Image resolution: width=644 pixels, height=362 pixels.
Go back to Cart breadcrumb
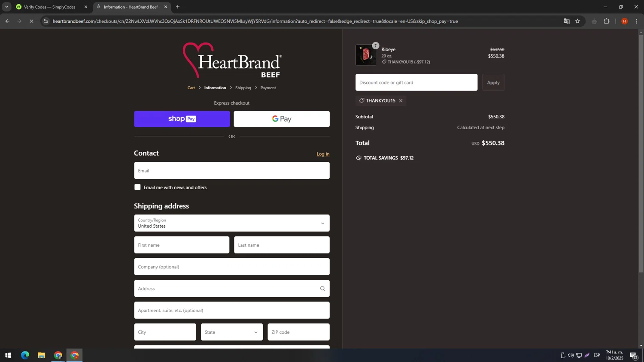pos(191,88)
